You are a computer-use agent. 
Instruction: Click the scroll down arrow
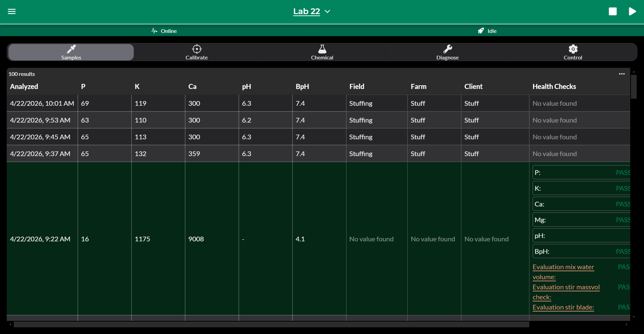[634, 317]
